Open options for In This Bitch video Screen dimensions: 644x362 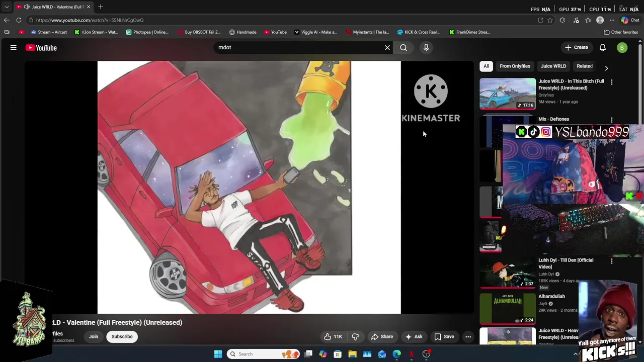pyautogui.click(x=612, y=82)
